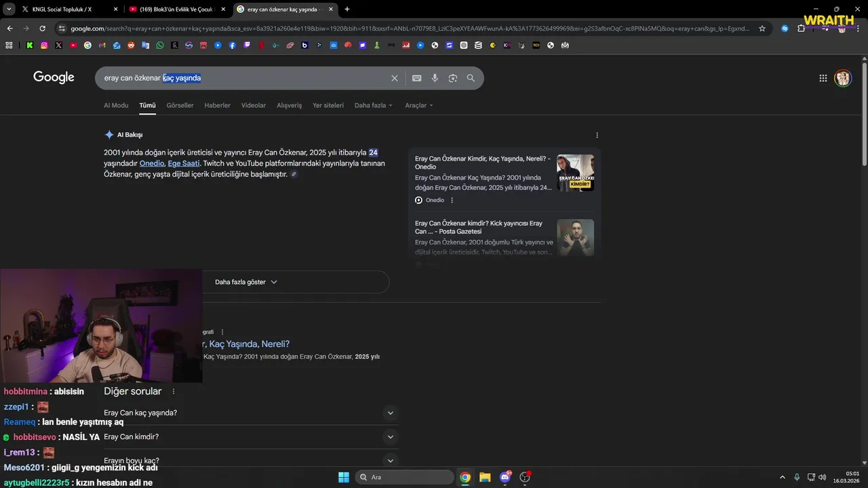The height and width of the screenshot is (488, 868).
Task: Click the Chrome address bar URL
Action: pyautogui.click(x=410, y=28)
